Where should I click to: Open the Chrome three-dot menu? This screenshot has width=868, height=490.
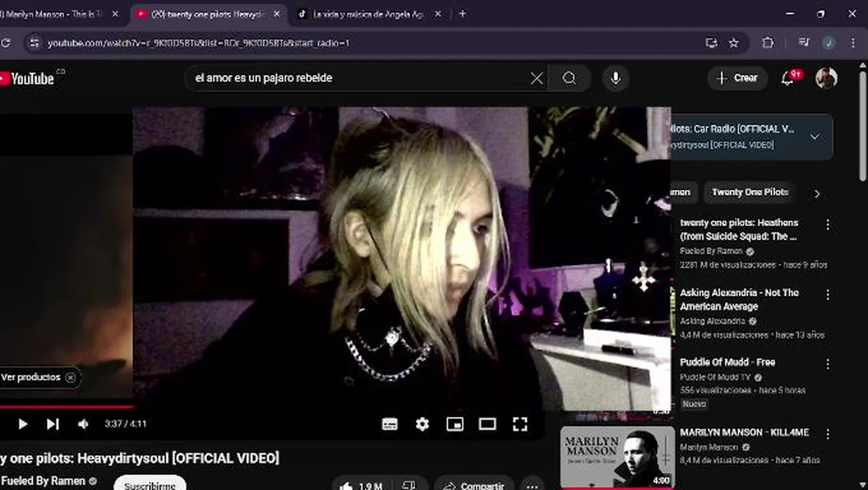pyautogui.click(x=852, y=43)
